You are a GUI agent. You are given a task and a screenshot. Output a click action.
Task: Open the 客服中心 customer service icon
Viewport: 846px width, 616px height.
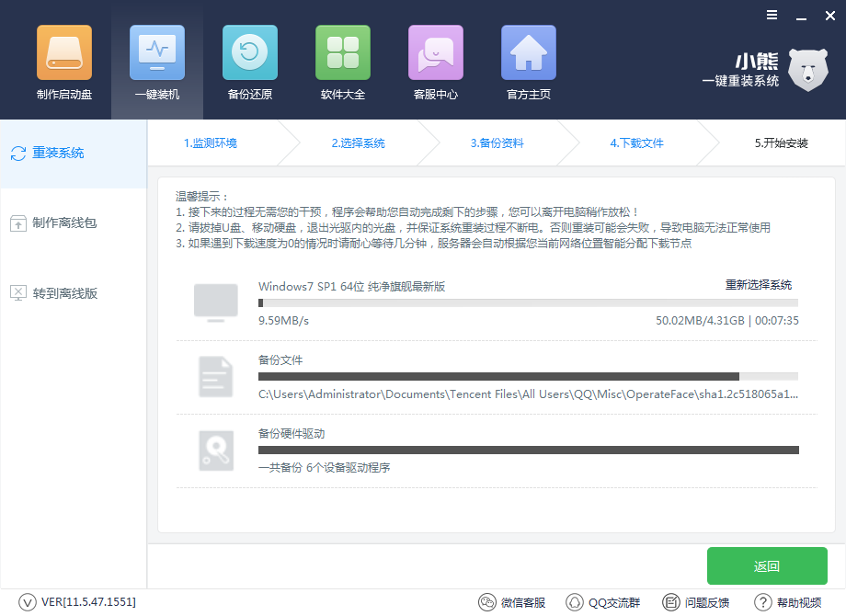click(435, 52)
